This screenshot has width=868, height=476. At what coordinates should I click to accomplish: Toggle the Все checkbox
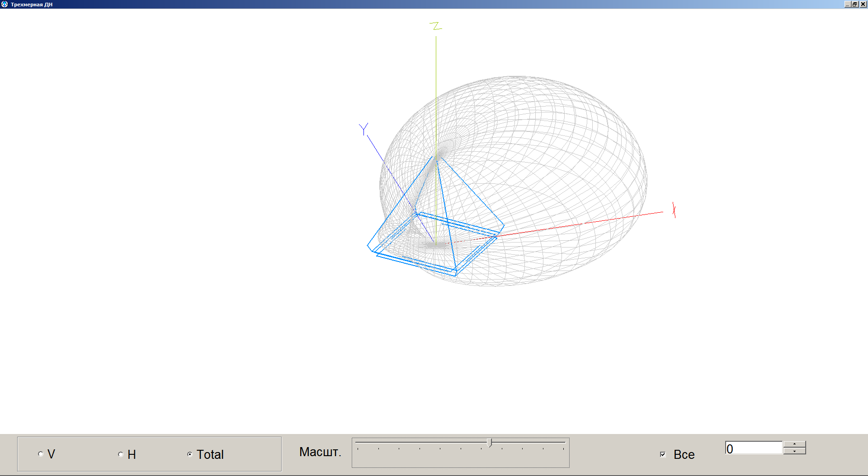click(663, 454)
